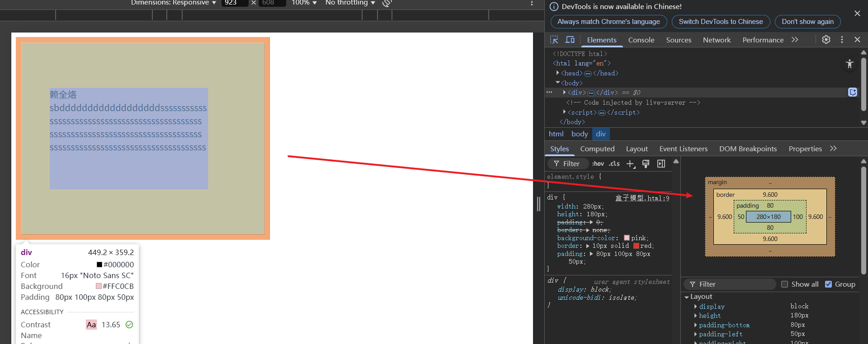Open the 盒子模型.html:9 source link
Image resolution: width=868 pixels, height=344 pixels.
(642, 198)
